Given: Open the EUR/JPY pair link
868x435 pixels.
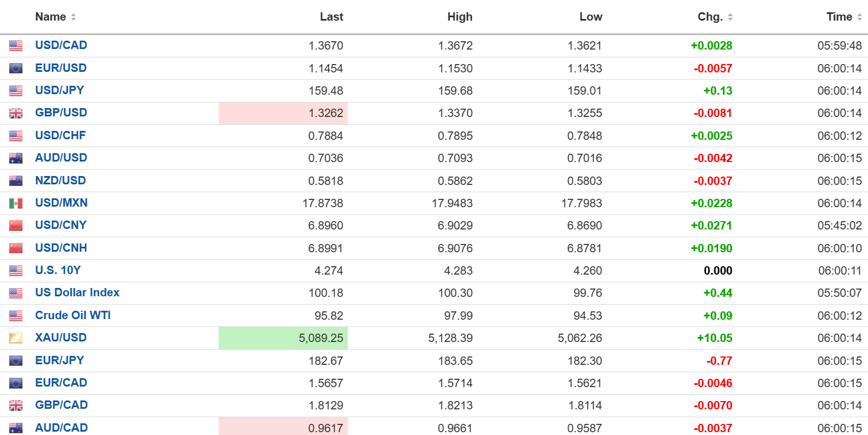Looking at the screenshot, I should click(60, 360).
